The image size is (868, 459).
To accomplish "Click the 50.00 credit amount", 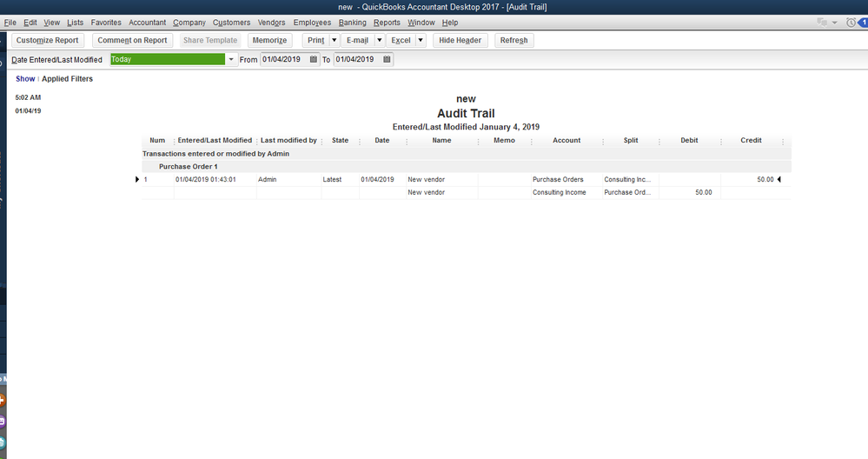I will [x=765, y=179].
